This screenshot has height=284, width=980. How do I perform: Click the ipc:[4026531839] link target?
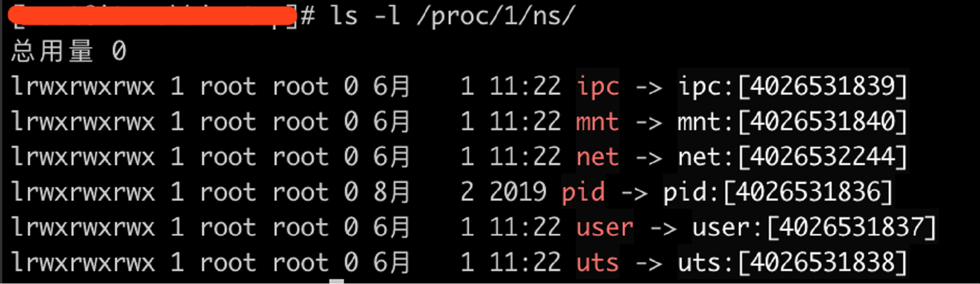pyautogui.click(x=792, y=87)
